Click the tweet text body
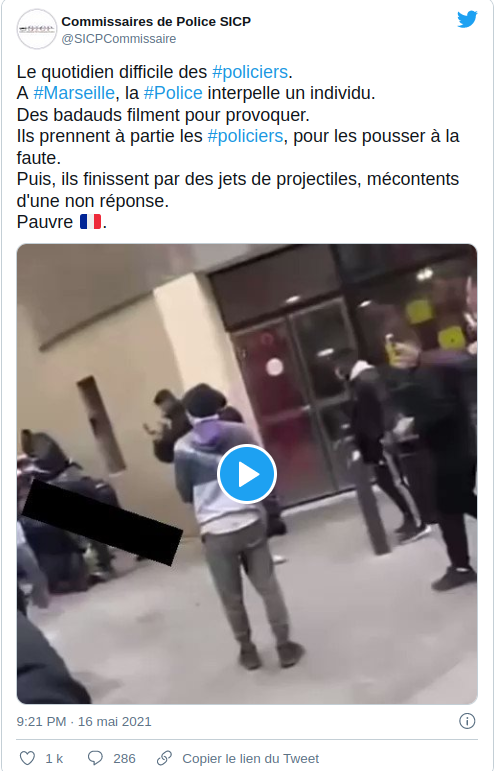The image size is (496, 771). tap(238, 147)
